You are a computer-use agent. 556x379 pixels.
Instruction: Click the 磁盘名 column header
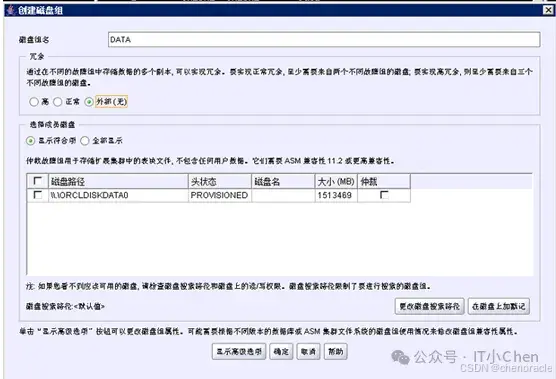[283, 182]
